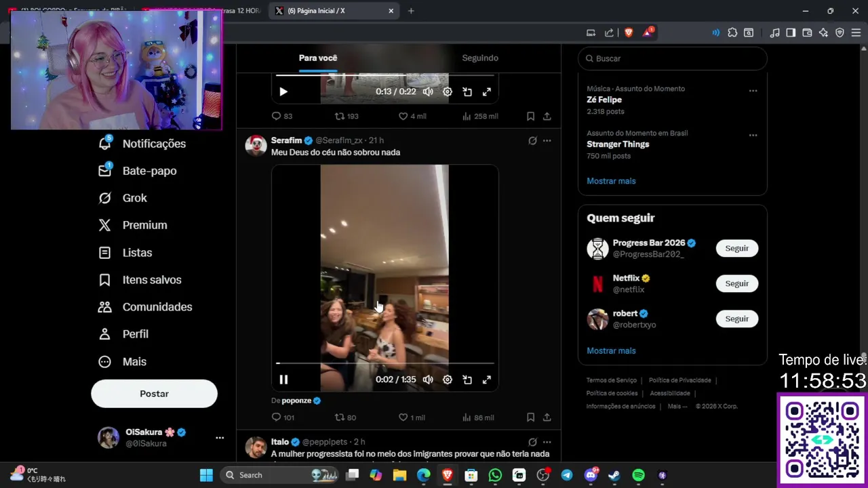Pause Serafim's playing video
Image resolution: width=868 pixels, height=488 pixels.
click(x=283, y=380)
